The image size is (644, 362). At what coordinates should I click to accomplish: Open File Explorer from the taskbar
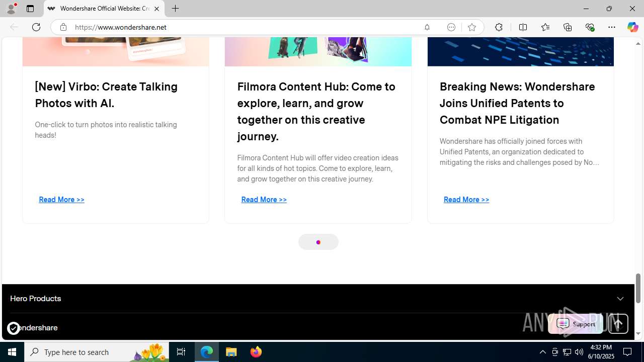(x=231, y=352)
